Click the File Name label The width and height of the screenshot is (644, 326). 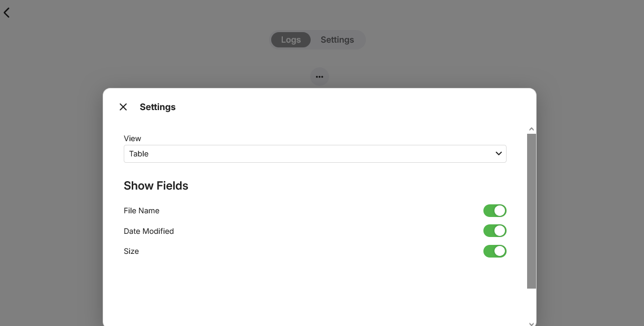coord(142,211)
